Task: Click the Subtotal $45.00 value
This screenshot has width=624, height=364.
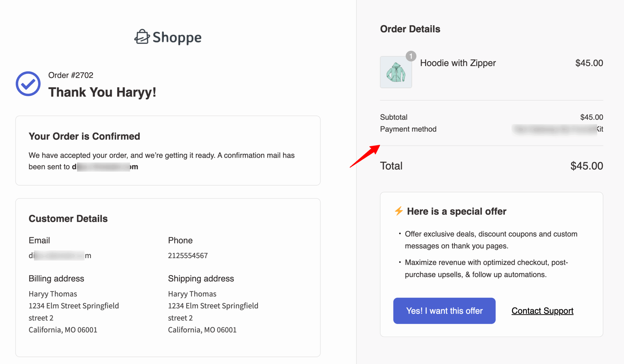Action: pyautogui.click(x=592, y=117)
